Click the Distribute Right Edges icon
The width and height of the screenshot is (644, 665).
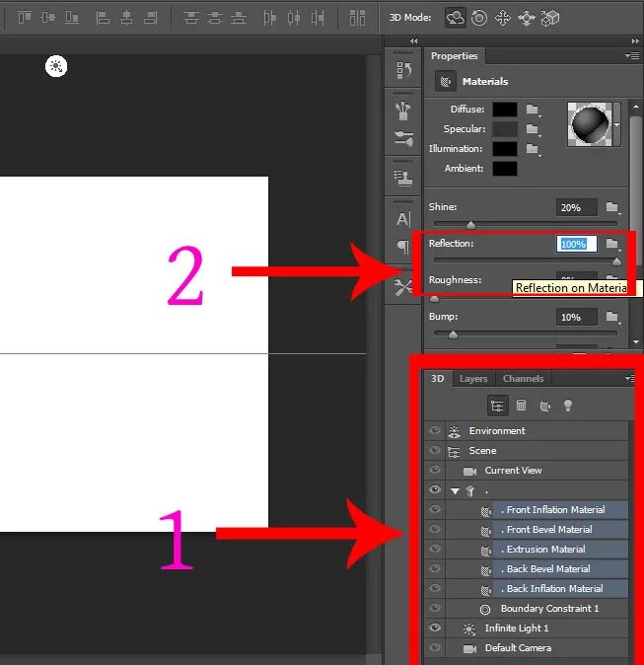[x=318, y=18]
